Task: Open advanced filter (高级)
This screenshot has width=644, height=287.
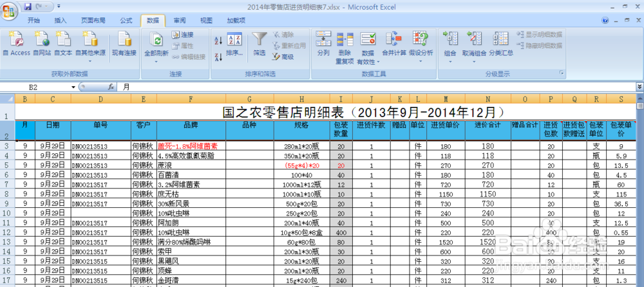Action: pos(283,57)
